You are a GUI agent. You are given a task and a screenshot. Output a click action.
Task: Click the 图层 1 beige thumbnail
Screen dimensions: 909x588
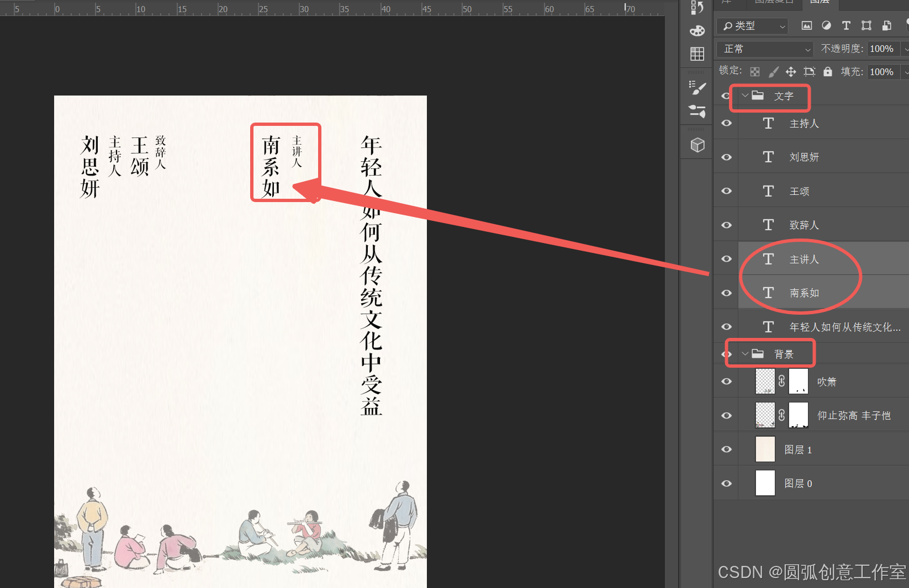pos(765,449)
